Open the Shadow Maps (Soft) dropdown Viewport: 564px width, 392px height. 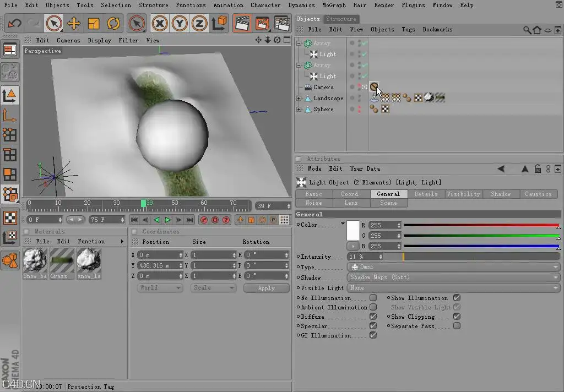point(453,277)
